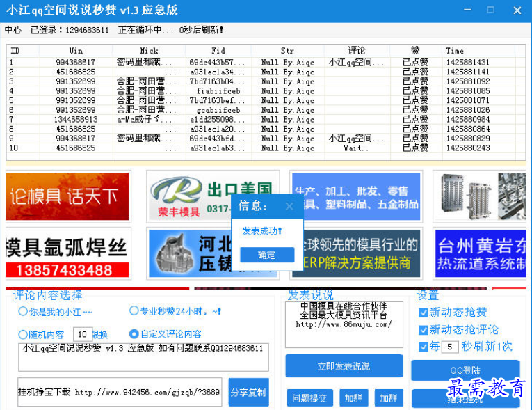Click the second 加群 button
532x410 pixels.
click(x=389, y=397)
